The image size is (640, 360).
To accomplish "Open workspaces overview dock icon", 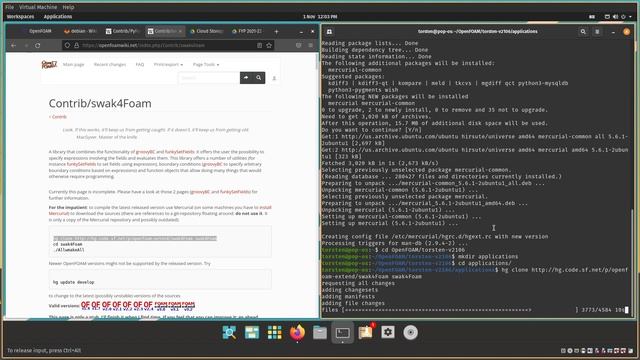I will coord(252,333).
